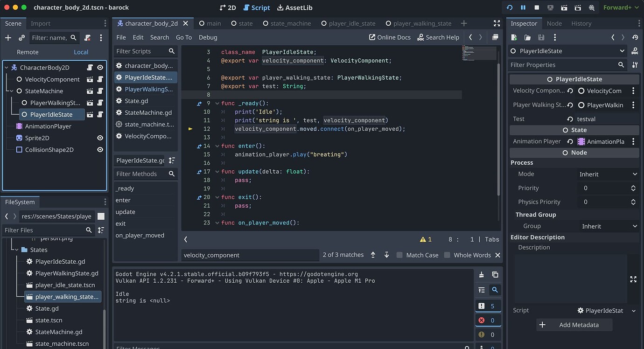Enable Match Case in the search bar

pos(399,255)
